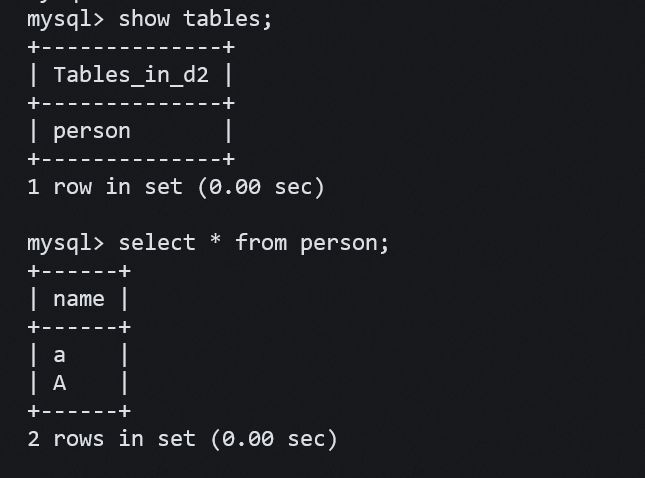Click the first mysql> prompt before show
Image resolution: width=645 pixels, height=478 pixels.
(x=66, y=19)
